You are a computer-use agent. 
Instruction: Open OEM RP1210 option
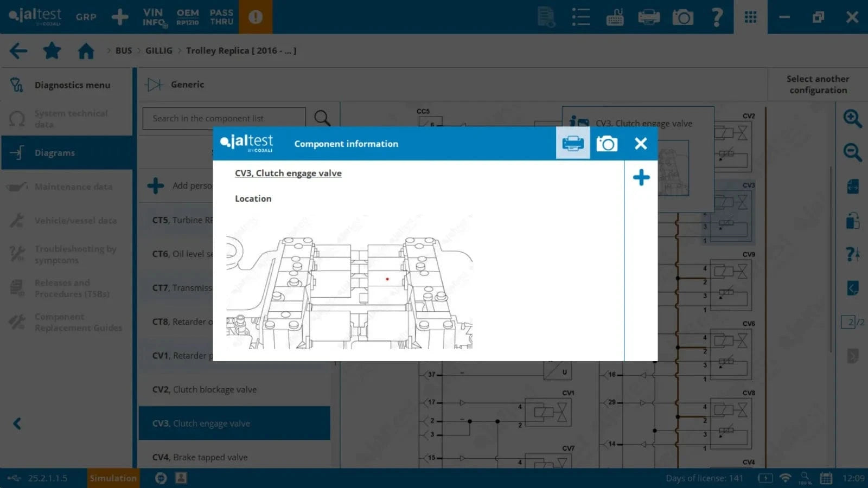pos(188,17)
